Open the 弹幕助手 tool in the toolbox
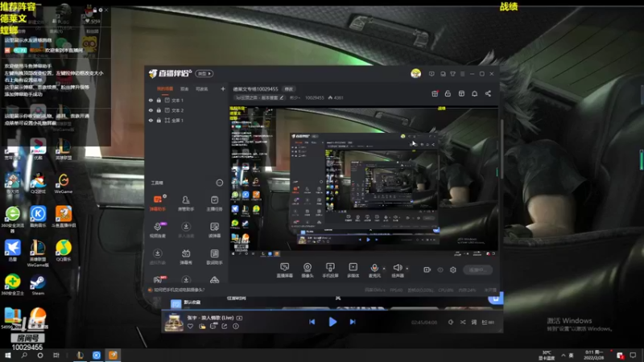Image resolution: width=644 pixels, height=362 pixels. click(158, 203)
